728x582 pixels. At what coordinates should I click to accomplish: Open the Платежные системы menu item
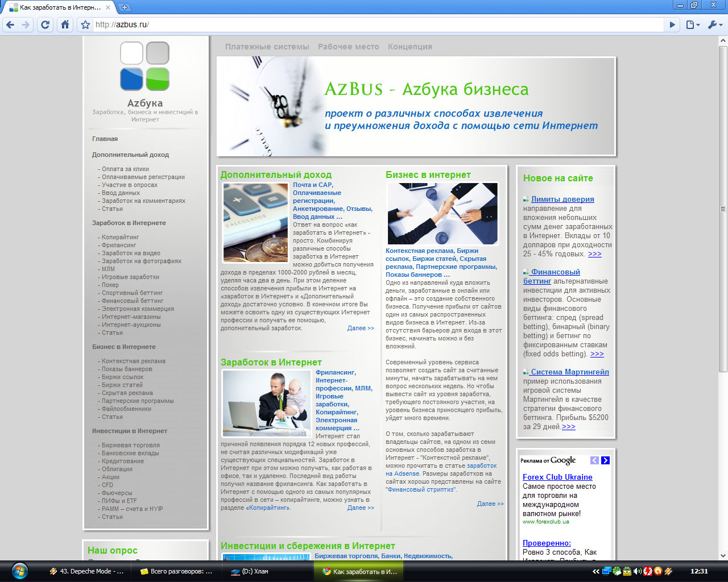tap(267, 47)
